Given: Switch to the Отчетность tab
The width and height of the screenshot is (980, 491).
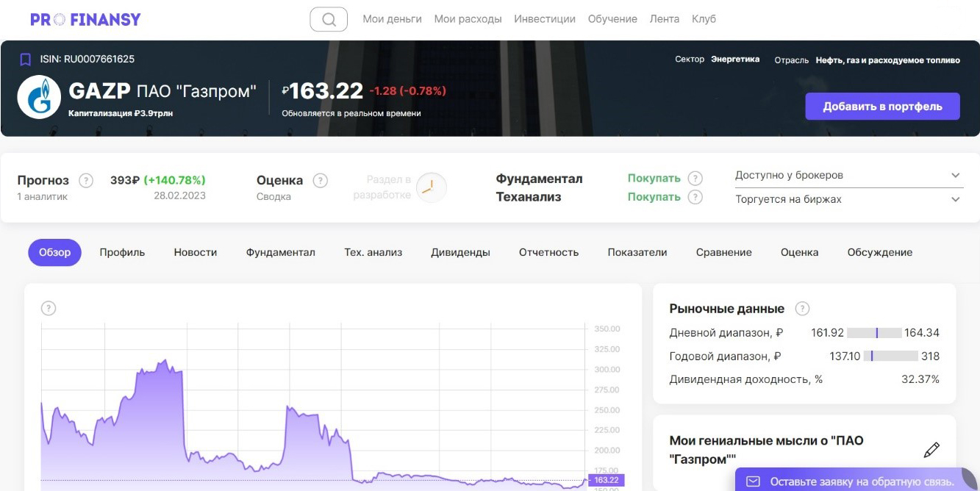Looking at the screenshot, I should click(548, 252).
